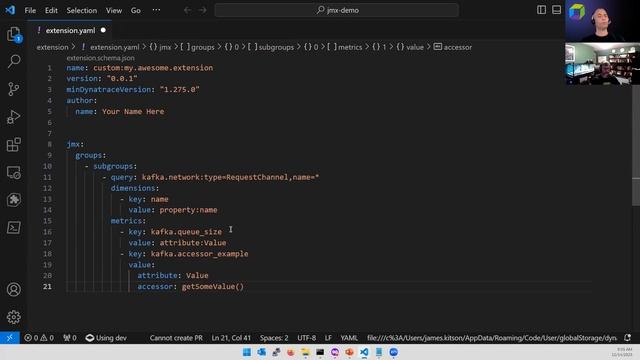Click the extension folder breadcrumb

52,47
